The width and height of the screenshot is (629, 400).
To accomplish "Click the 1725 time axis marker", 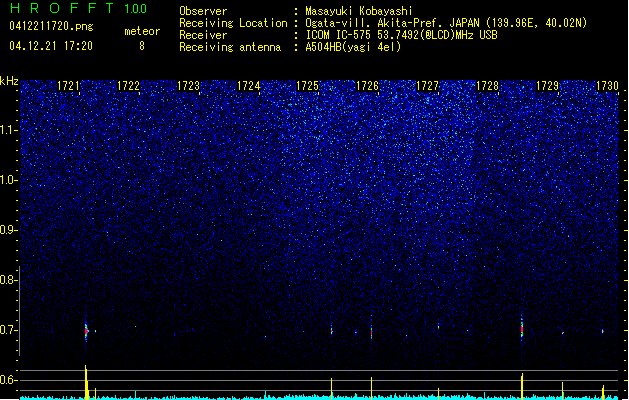I will tap(307, 86).
